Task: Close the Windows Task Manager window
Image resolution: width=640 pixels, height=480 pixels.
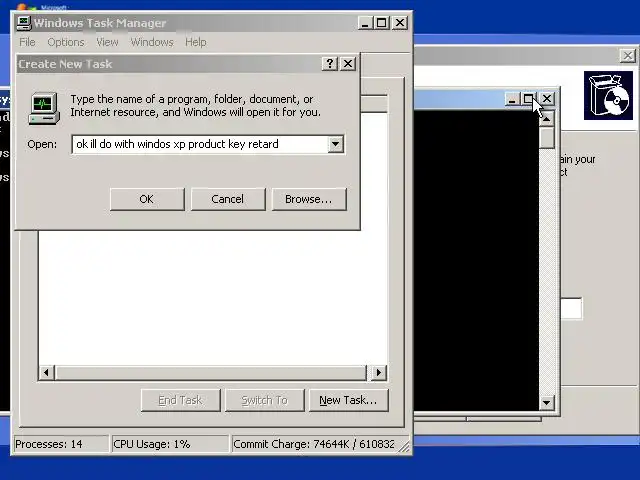Action: pyautogui.click(x=400, y=23)
